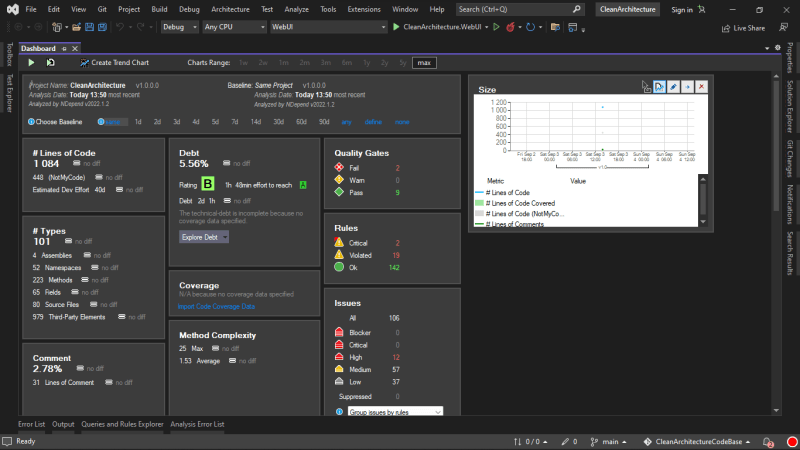Screen dimensions: 800x450
Task: Expand the Explore Debt dropdown arrow
Action: 225,237
